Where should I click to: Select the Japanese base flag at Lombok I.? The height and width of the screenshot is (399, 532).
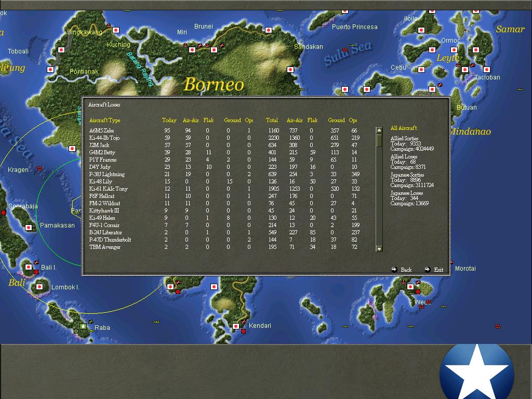point(39,287)
